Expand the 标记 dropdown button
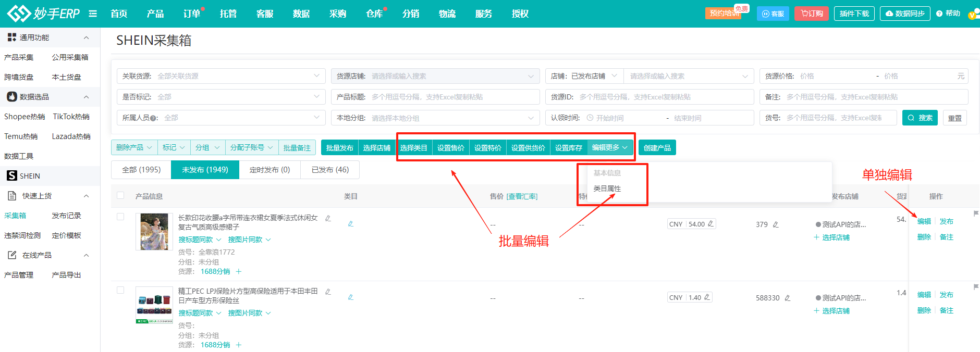980x352 pixels. pyautogui.click(x=174, y=148)
